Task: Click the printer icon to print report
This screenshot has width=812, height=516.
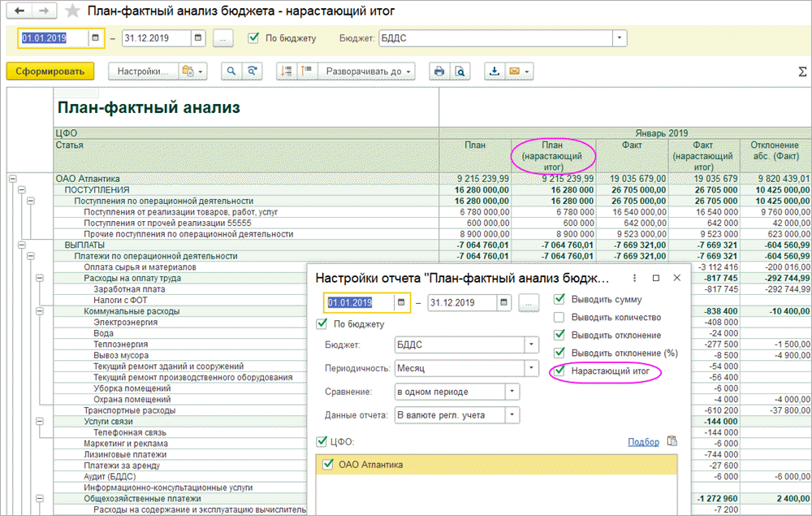Action: [439, 71]
